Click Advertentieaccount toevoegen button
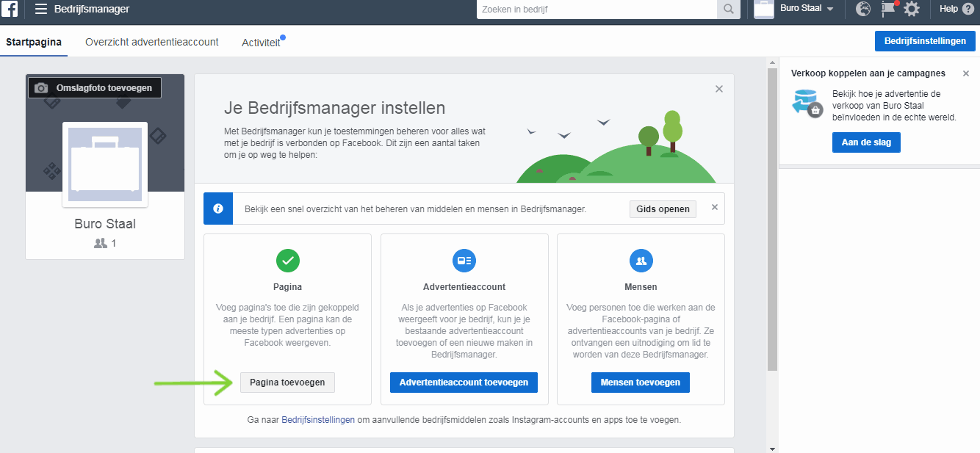The image size is (980, 453). click(464, 383)
